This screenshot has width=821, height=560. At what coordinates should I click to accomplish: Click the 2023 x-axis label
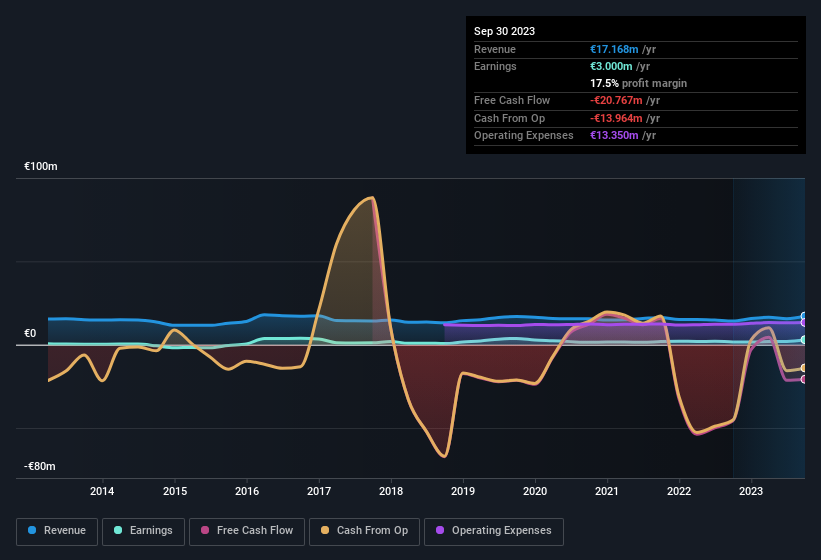click(751, 491)
